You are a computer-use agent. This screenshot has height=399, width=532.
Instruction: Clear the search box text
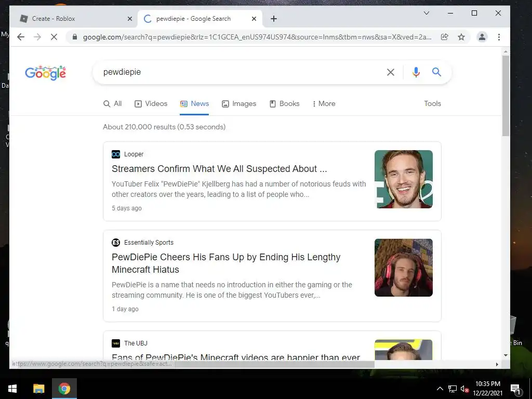click(391, 72)
